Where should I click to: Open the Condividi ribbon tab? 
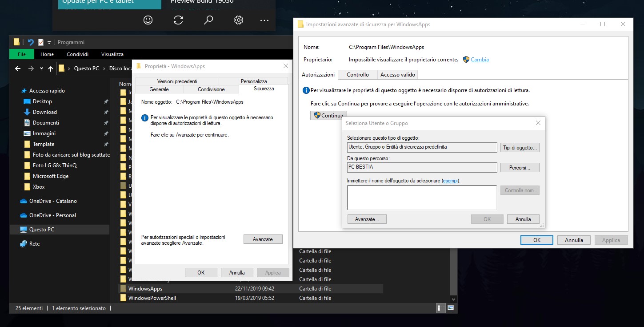pyautogui.click(x=78, y=54)
